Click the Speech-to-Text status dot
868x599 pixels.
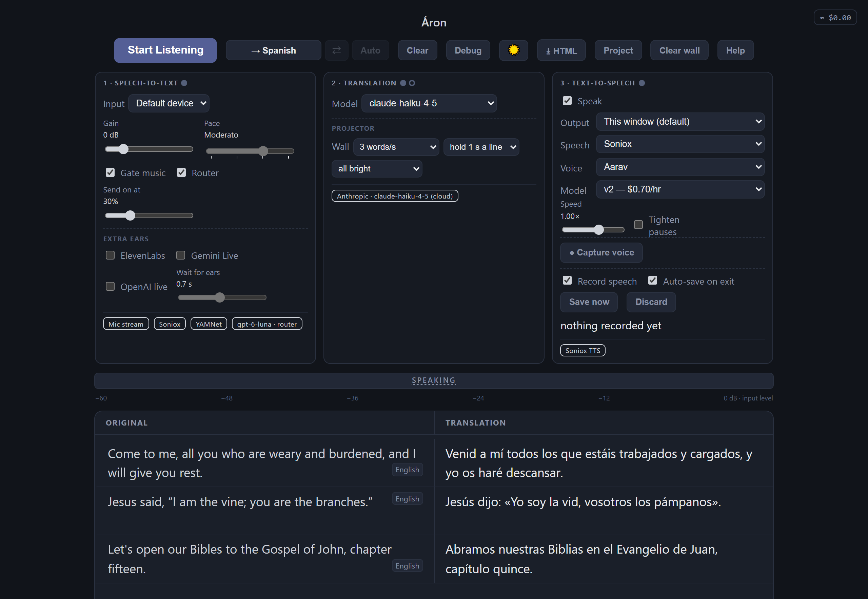[x=184, y=83]
